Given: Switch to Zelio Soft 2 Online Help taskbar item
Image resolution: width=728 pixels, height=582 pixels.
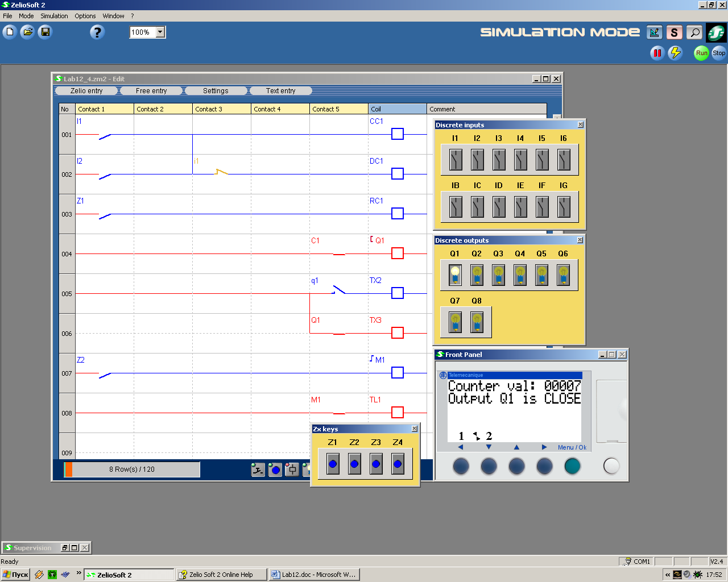Looking at the screenshot, I should (x=221, y=575).
